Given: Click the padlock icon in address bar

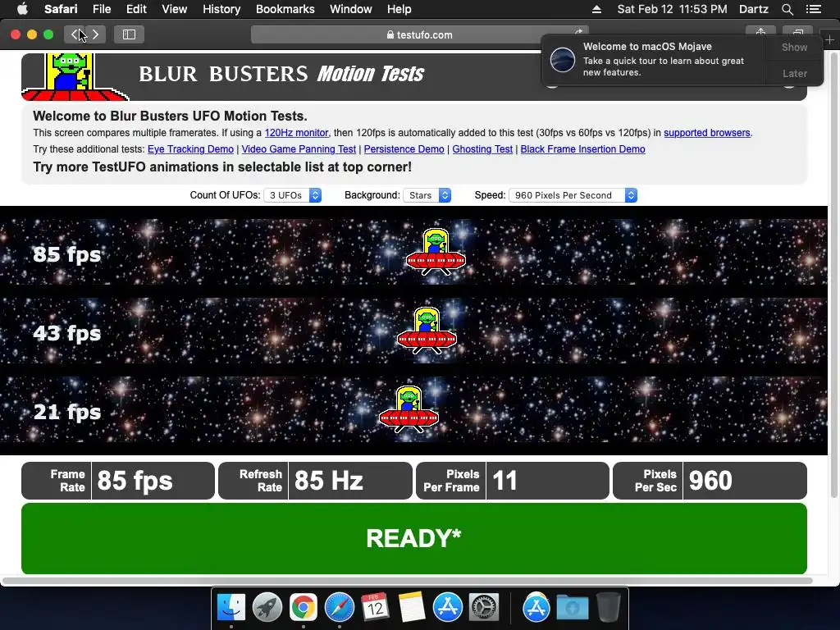Looking at the screenshot, I should point(390,34).
